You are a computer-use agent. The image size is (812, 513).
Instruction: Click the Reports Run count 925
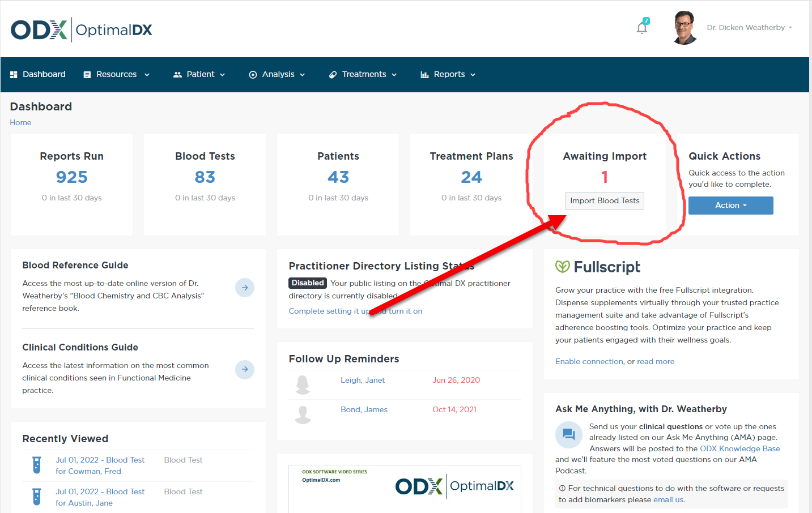tap(71, 177)
